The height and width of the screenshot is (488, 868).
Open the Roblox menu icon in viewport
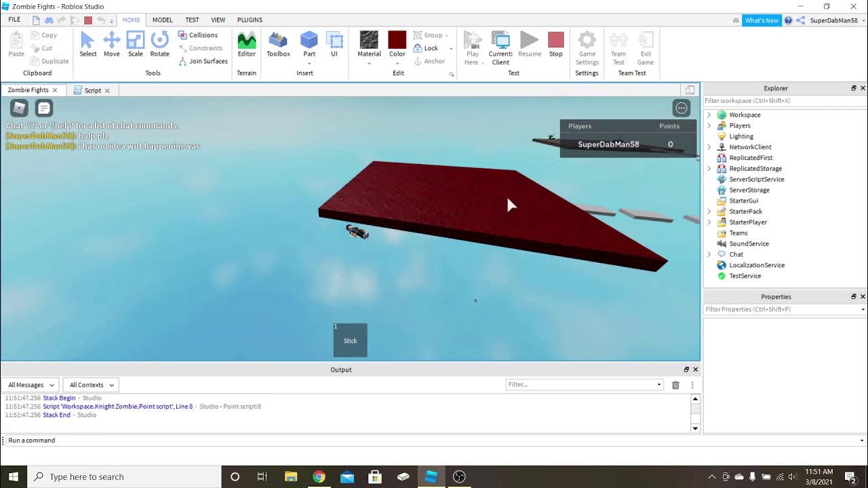pyautogui.click(x=19, y=108)
